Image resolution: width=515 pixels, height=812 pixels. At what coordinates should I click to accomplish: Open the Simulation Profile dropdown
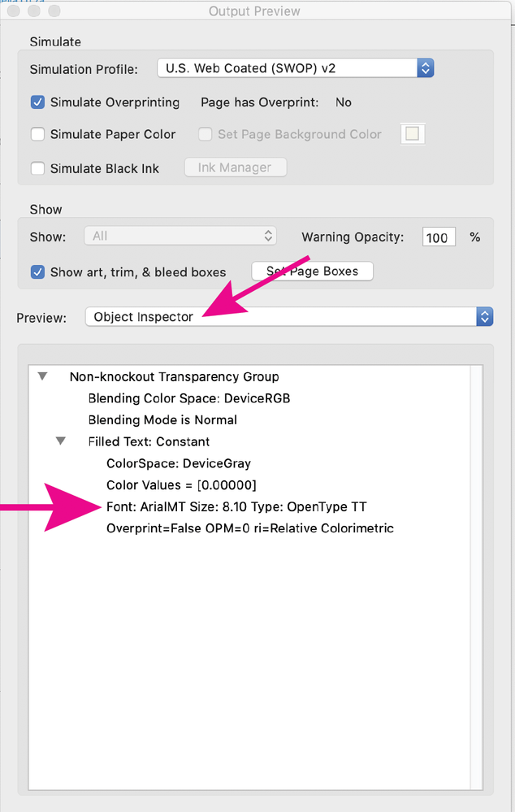(296, 69)
